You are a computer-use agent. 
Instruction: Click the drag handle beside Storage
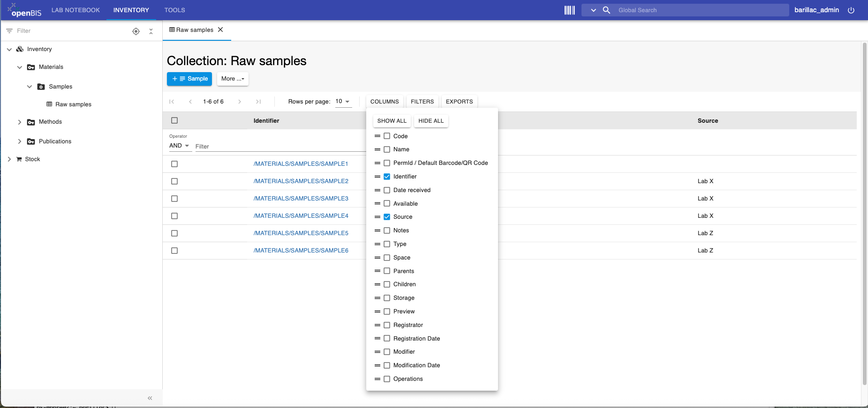377,298
